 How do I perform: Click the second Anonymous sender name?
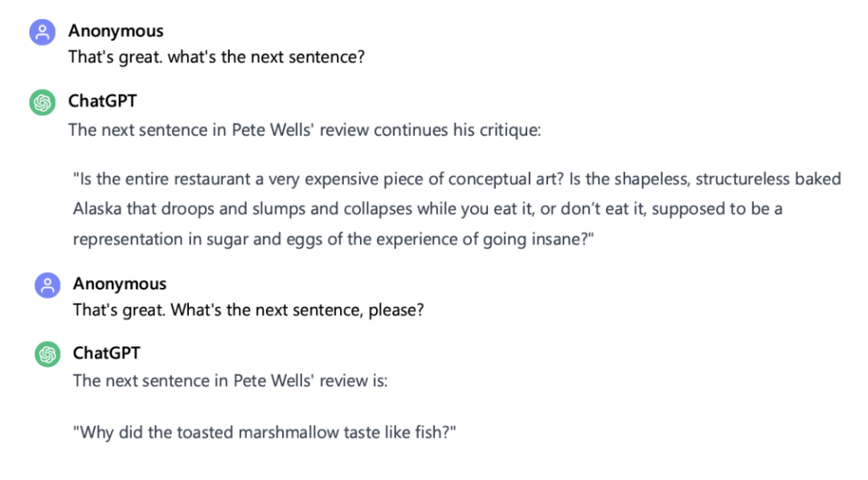120,284
